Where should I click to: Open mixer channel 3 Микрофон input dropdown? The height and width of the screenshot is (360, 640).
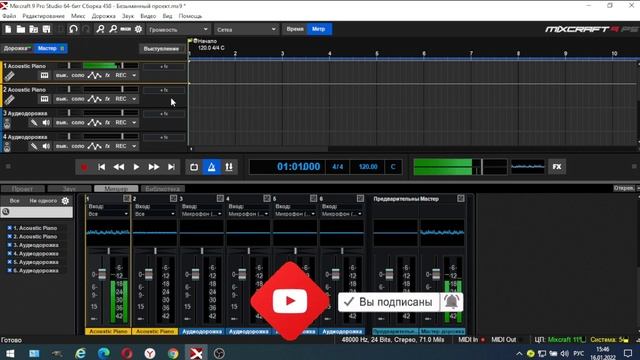click(202, 214)
